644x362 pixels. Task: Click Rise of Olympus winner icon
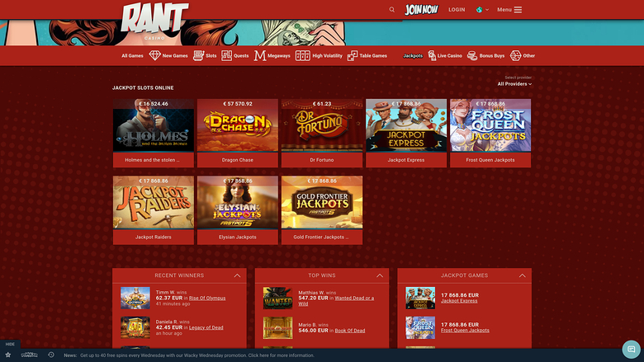pos(135,298)
